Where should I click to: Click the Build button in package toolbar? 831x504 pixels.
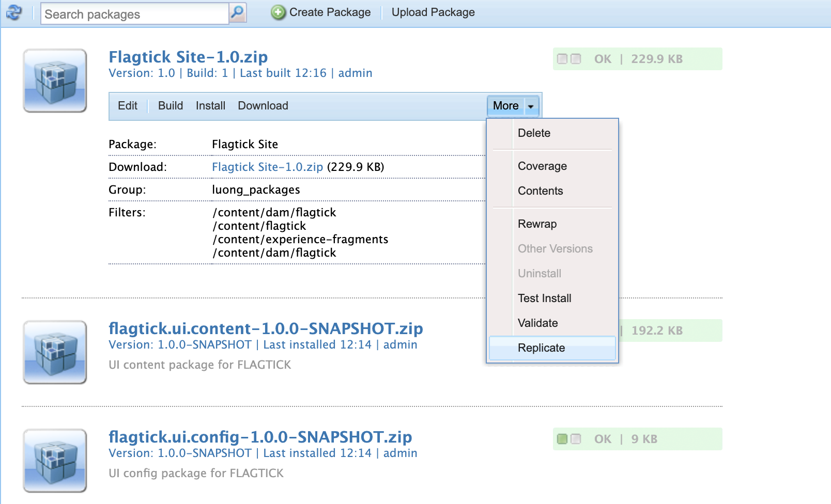(170, 106)
